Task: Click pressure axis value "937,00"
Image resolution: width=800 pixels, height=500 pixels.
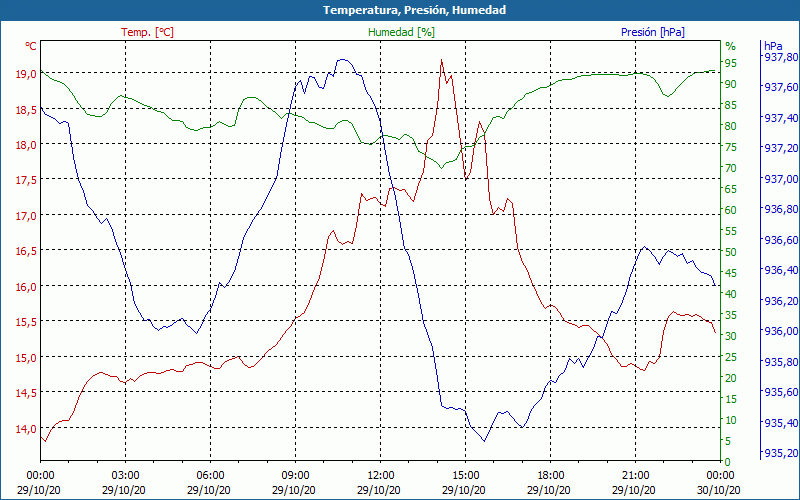Action: pos(780,179)
